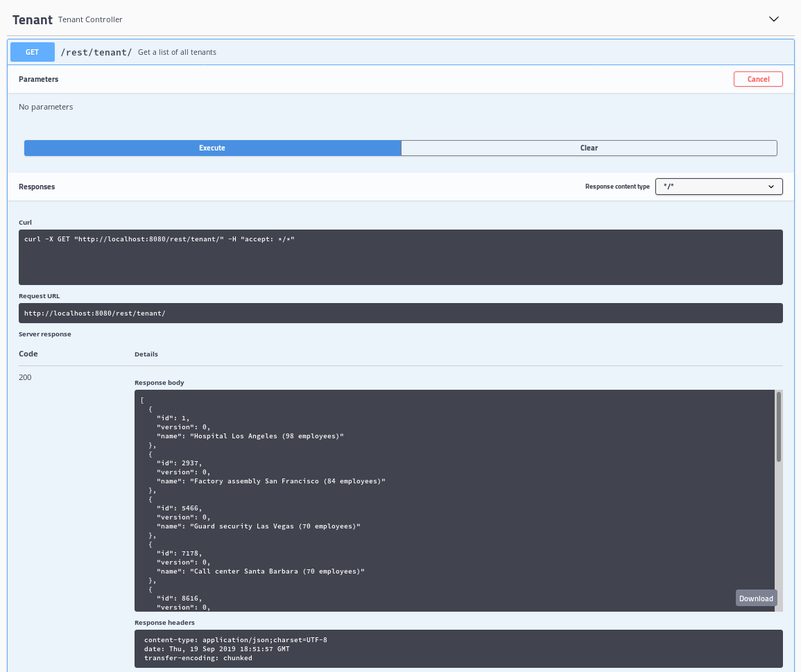801x672 pixels.
Task: Clear the response results
Action: (589, 148)
